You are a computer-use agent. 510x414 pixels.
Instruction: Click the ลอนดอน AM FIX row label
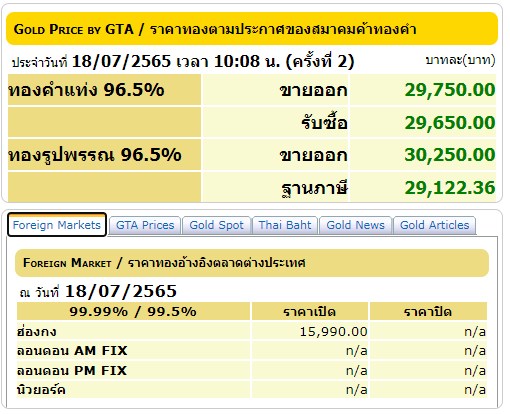(72, 351)
